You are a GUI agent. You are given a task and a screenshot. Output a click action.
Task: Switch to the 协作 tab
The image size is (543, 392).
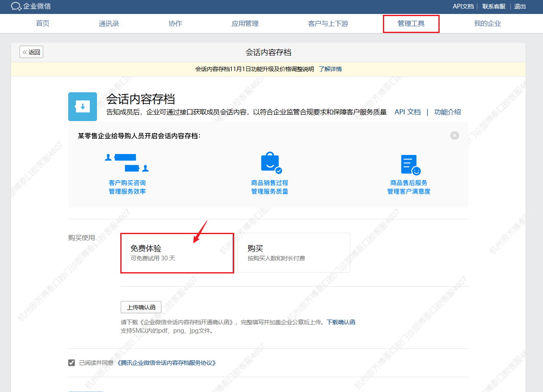175,24
